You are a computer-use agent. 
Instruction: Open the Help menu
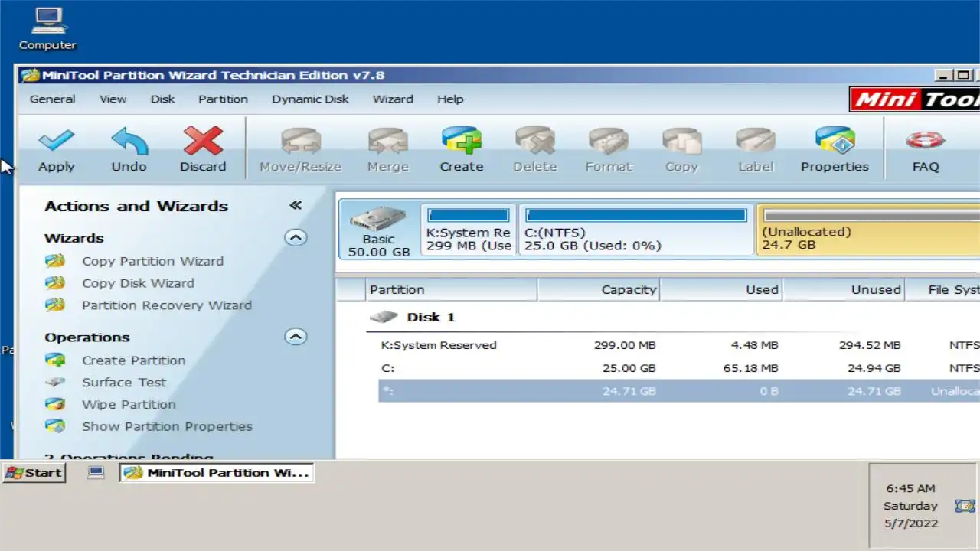click(450, 99)
